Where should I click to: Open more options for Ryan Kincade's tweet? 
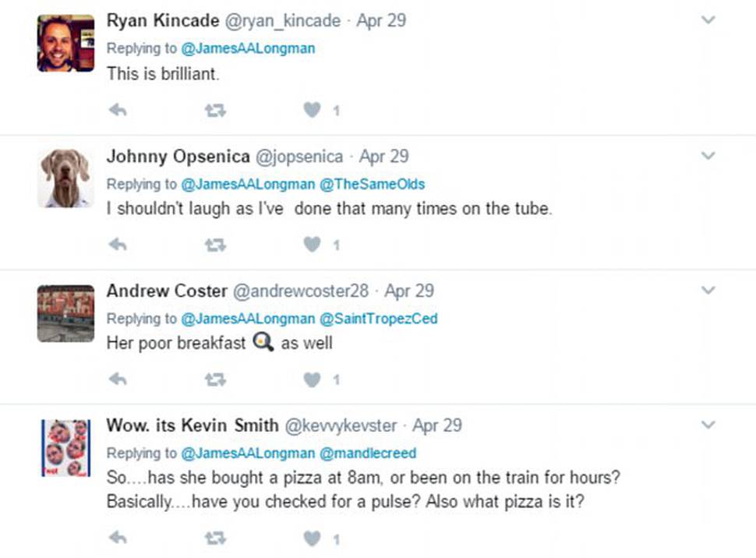click(x=708, y=20)
